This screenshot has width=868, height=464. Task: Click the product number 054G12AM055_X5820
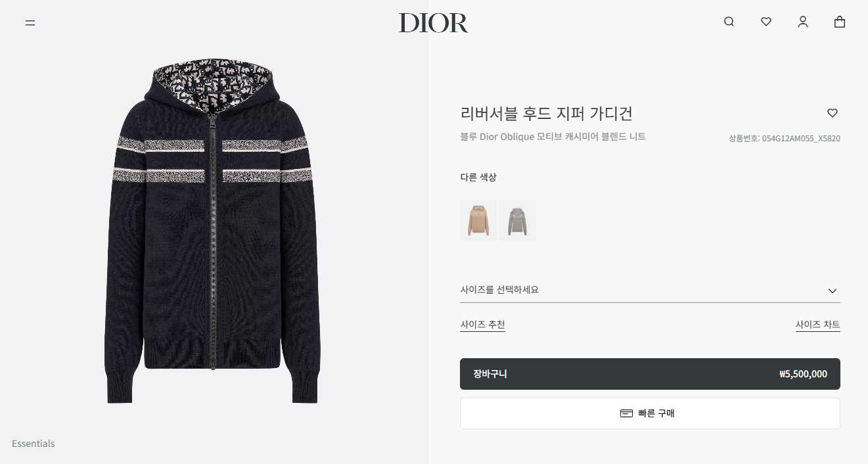click(801, 139)
